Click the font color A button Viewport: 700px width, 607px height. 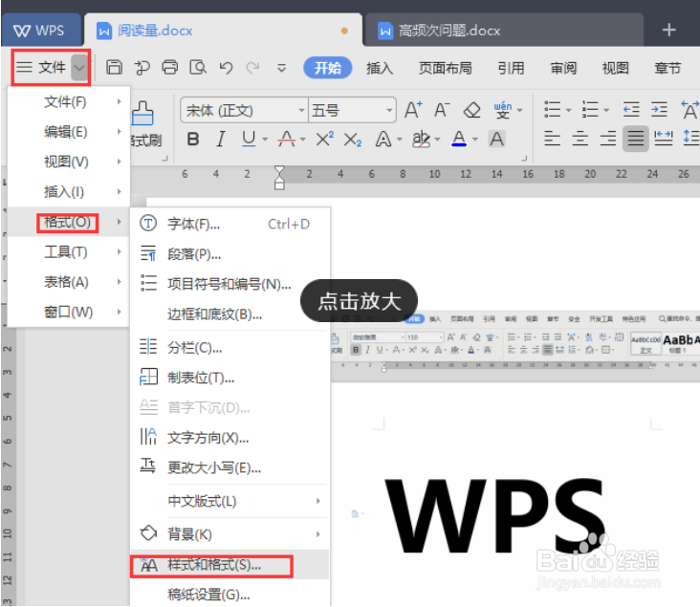pos(459,140)
